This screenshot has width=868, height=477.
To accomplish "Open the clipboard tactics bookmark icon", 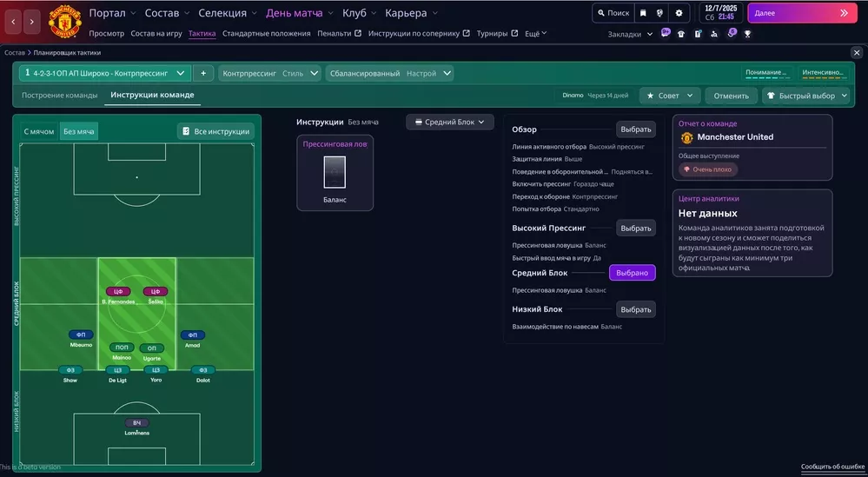I will [x=698, y=34].
